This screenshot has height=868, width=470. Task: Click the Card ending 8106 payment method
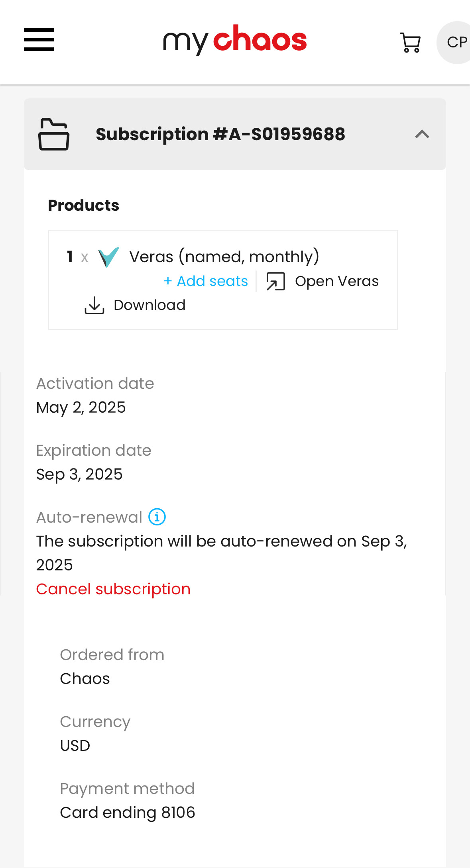(x=128, y=812)
